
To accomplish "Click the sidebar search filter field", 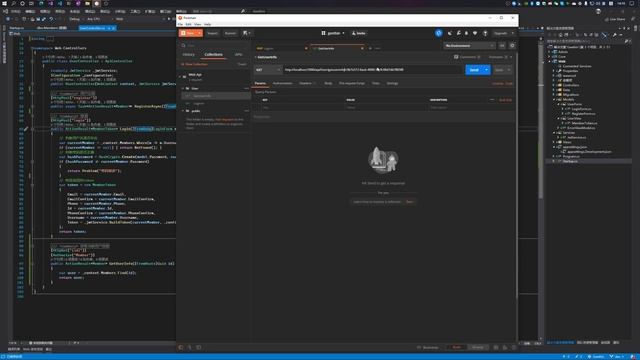I will tap(216, 45).
